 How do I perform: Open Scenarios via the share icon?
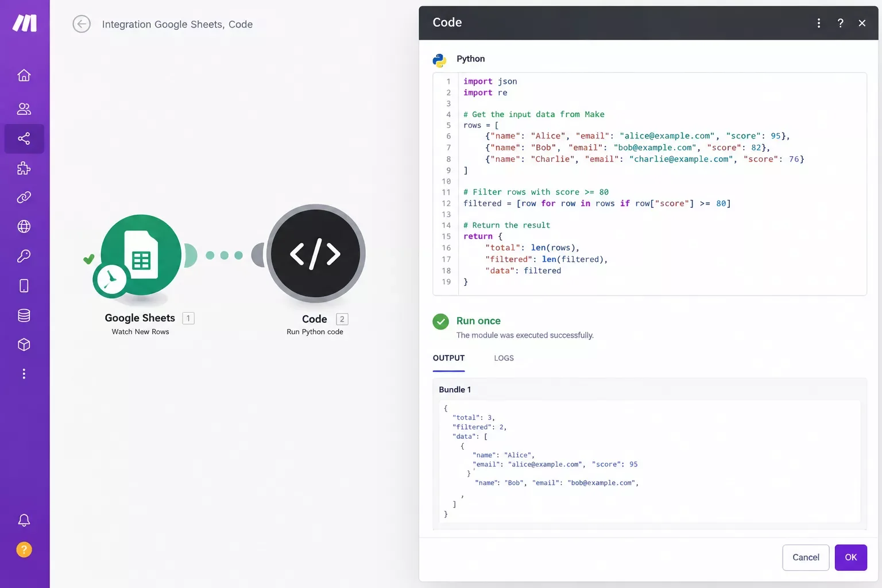pyautogui.click(x=24, y=138)
